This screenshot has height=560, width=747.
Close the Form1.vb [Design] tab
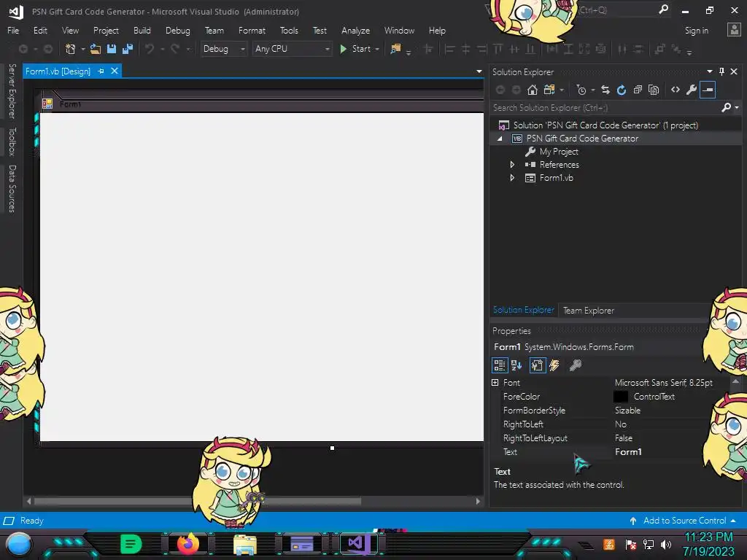(115, 71)
